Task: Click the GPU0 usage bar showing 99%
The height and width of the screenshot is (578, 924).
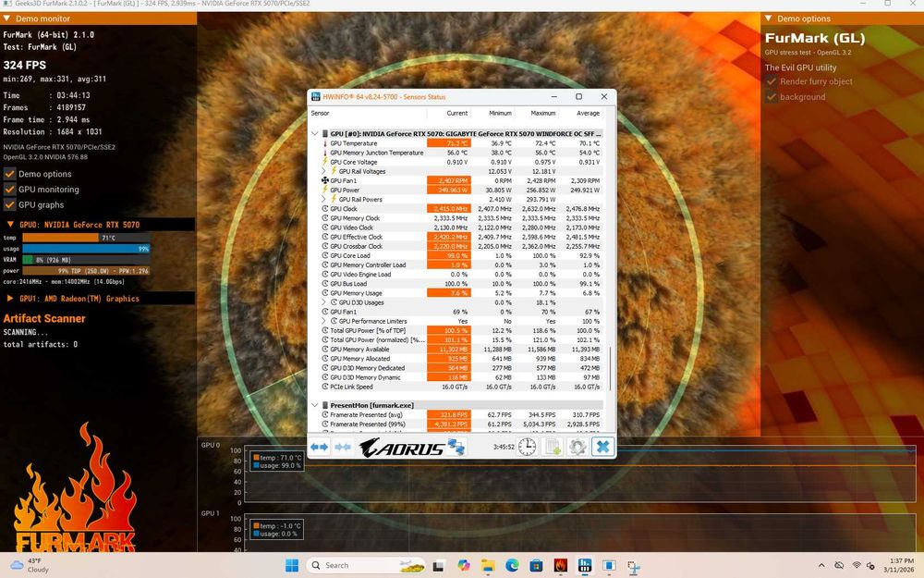Action: tap(86, 249)
